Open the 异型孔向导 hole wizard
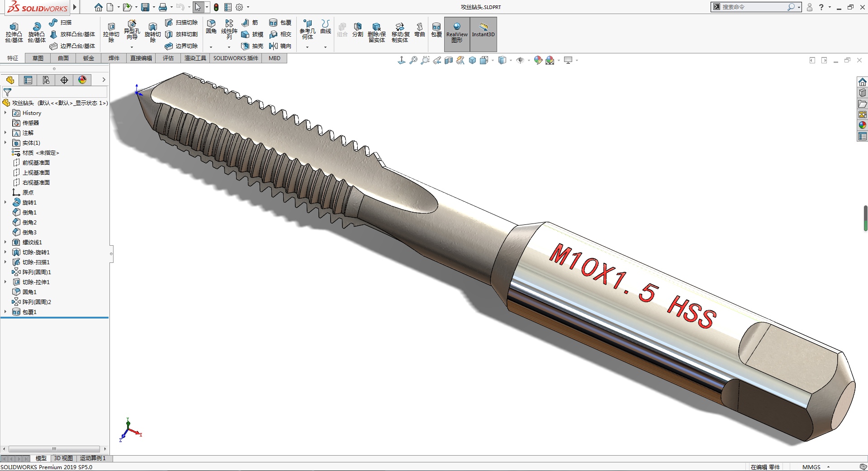868x471 pixels. pyautogui.click(x=132, y=31)
